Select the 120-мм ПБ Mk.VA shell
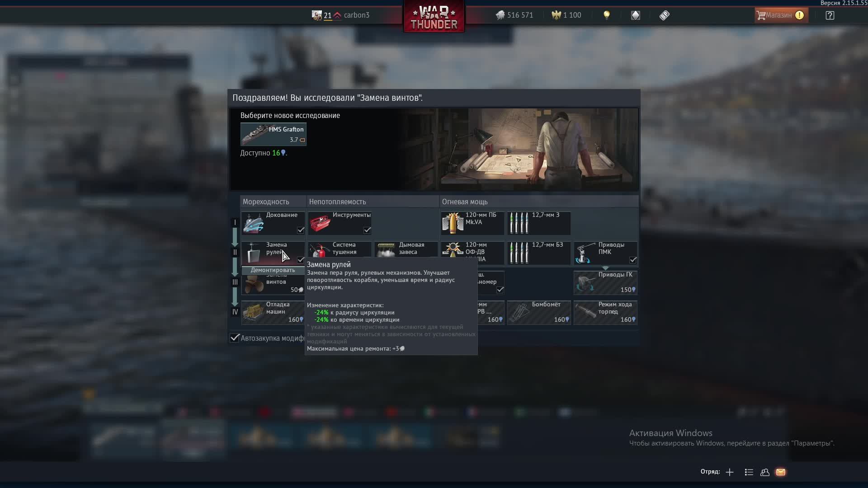The image size is (868, 488). pyautogui.click(x=472, y=223)
